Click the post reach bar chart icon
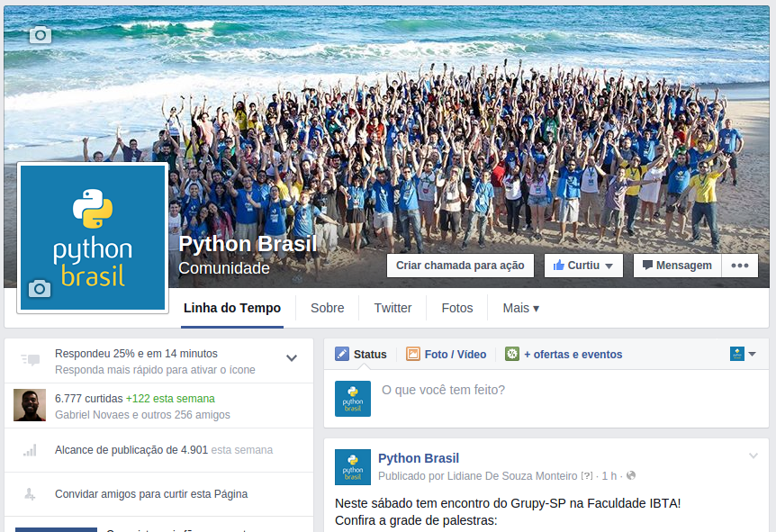The height and width of the screenshot is (532, 776). [x=30, y=450]
